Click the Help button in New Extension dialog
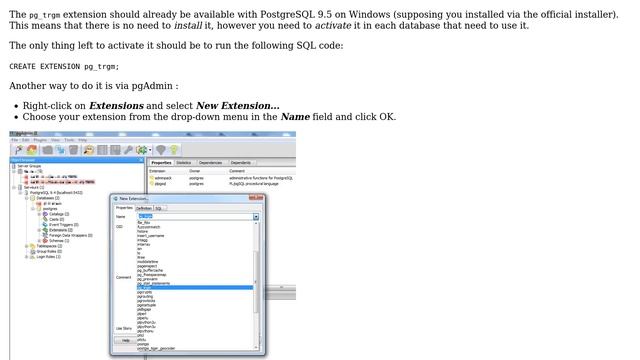Viewport: 640px width, 360px height. coord(126,340)
